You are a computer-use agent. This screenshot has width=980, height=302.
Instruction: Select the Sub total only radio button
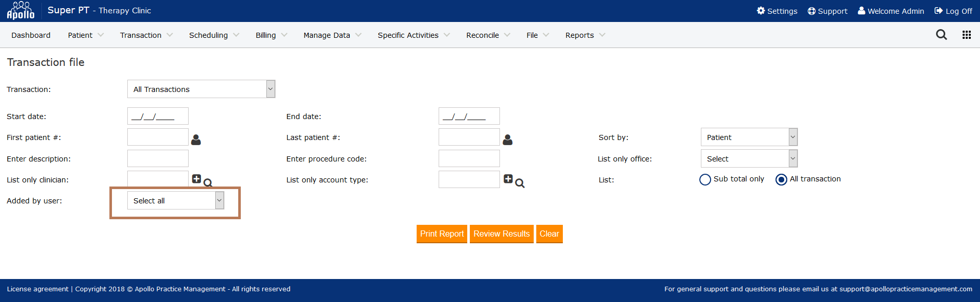(x=705, y=179)
